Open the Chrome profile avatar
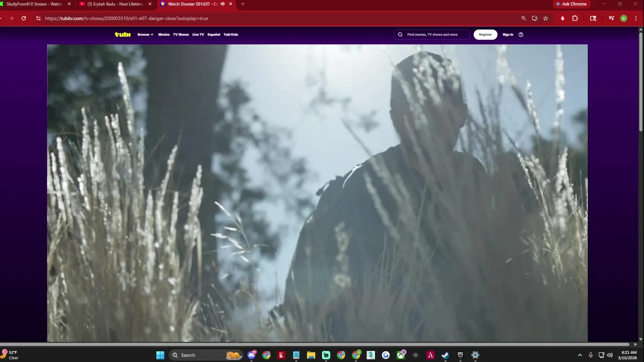The height and width of the screenshot is (362, 644). point(623,18)
